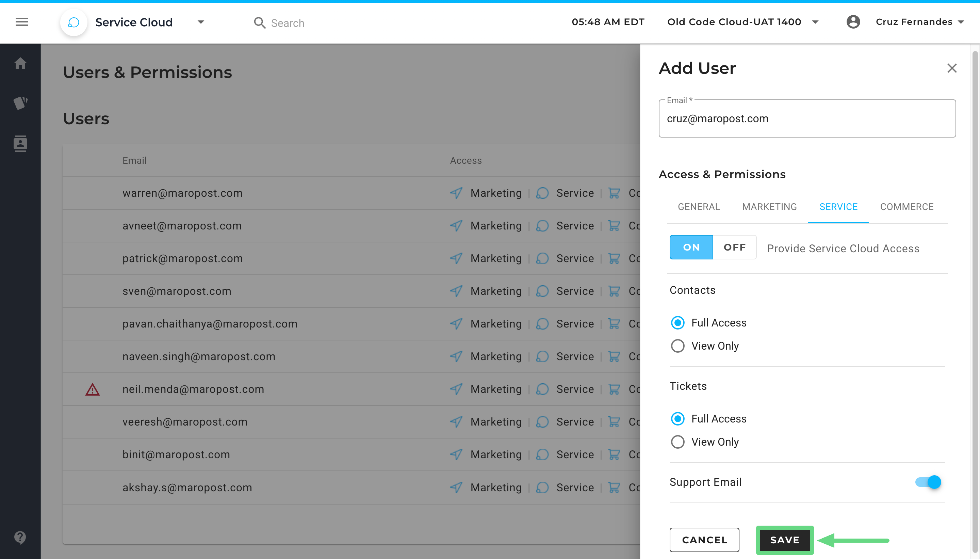Screen dimensions: 980x559
Task: Expand the Cruz Fernandes user menu
Action: pos(961,22)
